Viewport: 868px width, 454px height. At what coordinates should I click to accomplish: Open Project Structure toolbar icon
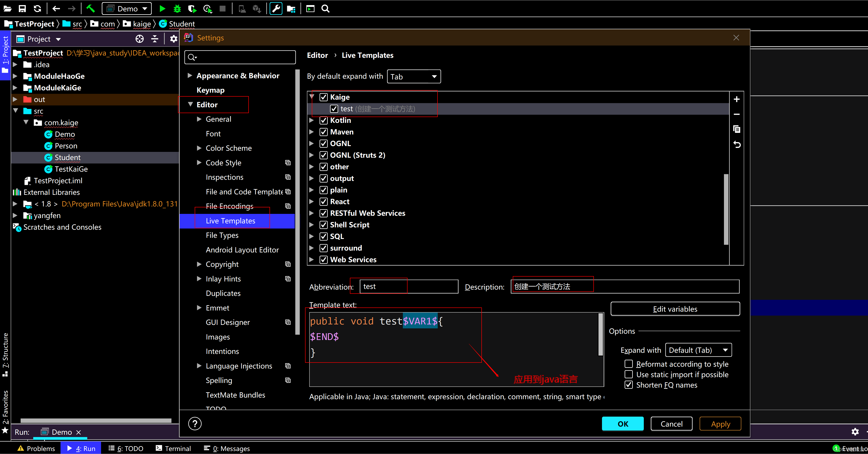coord(291,9)
